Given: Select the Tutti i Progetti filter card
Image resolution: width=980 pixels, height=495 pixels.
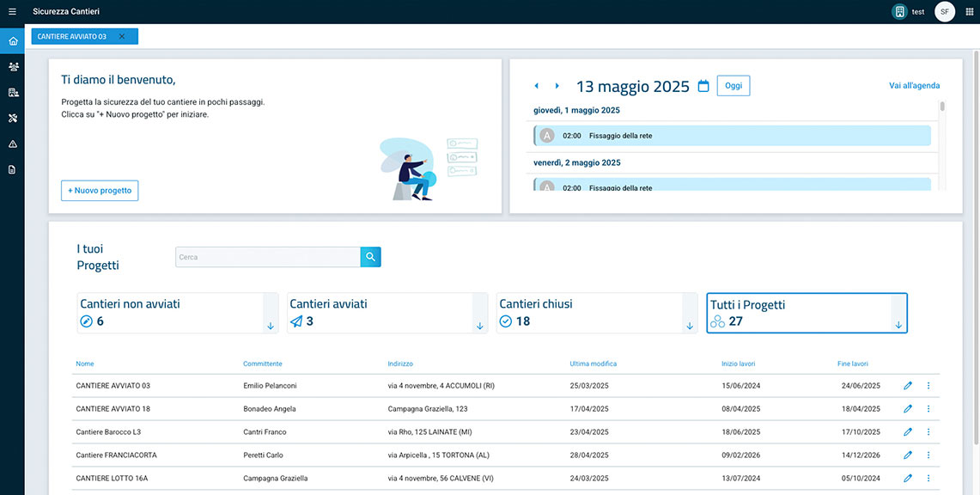Looking at the screenshot, I should tap(807, 313).
